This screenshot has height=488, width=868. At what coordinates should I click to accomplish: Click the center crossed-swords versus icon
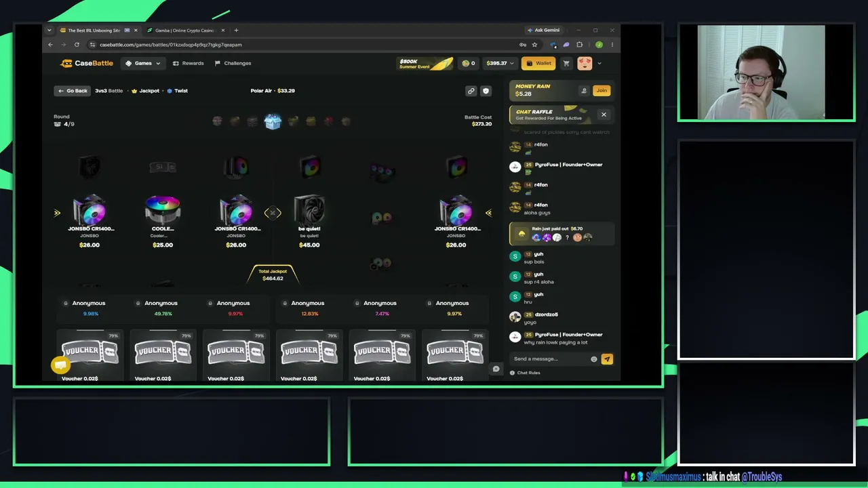[x=273, y=213]
